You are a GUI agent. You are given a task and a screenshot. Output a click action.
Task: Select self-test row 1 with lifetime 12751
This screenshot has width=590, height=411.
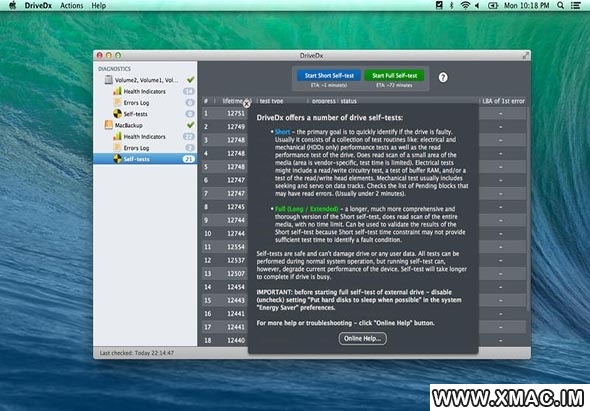[364, 113]
